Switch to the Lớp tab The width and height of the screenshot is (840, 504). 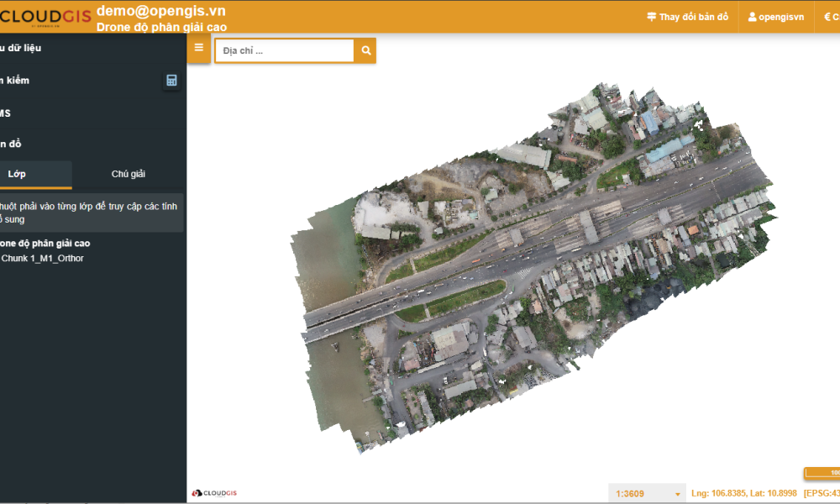18,174
